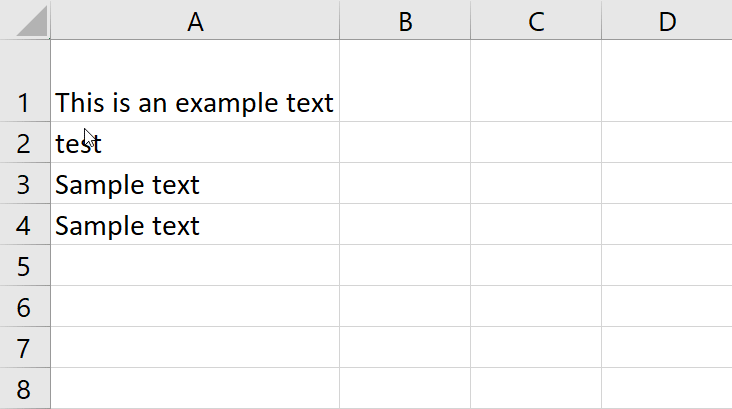Click empty cell D5
The width and height of the screenshot is (732, 409).
pyautogui.click(x=666, y=266)
